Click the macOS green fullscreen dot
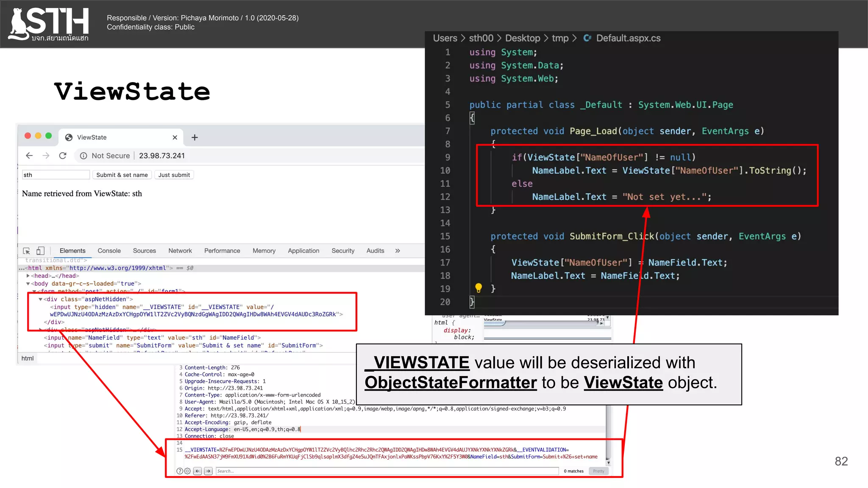The height and width of the screenshot is (488, 868). [49, 136]
